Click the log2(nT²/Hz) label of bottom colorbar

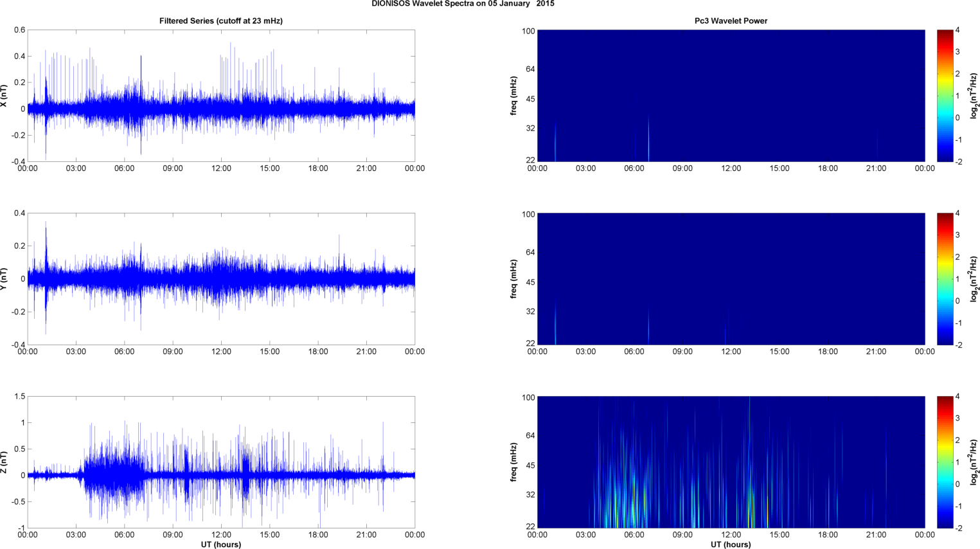974,462
